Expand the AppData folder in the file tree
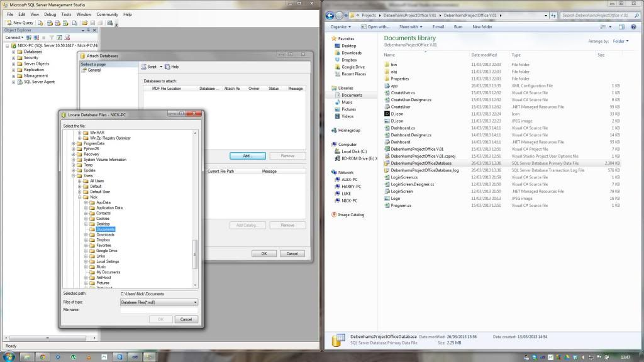 86,202
